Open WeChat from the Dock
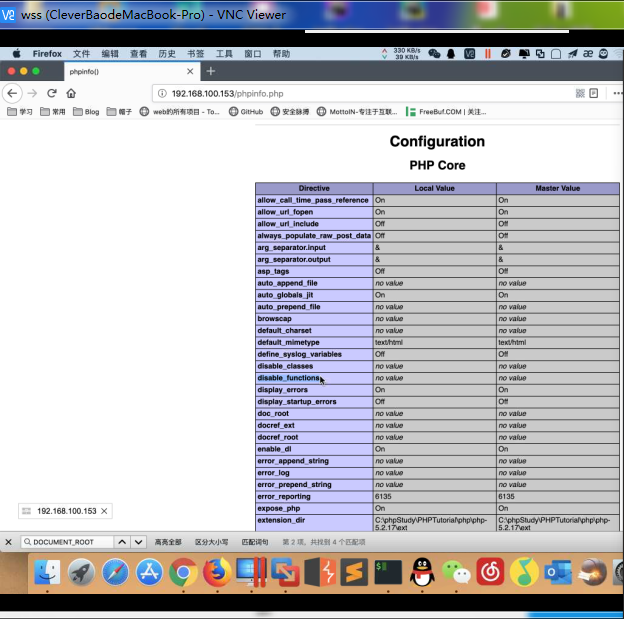 click(x=456, y=572)
